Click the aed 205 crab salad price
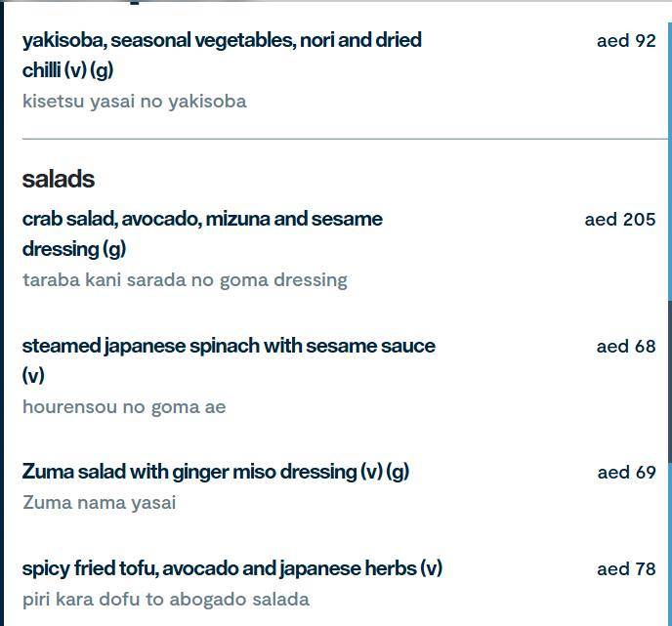Viewport: 672px width, 626px height. [619, 220]
